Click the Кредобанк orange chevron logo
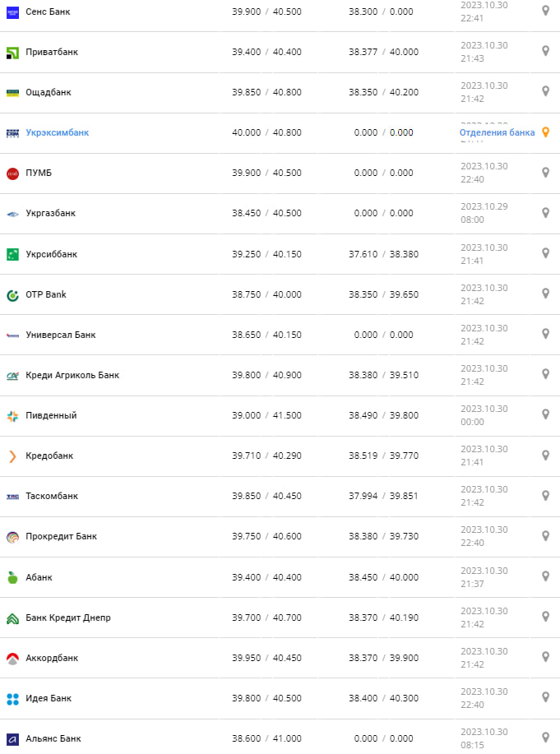The width and height of the screenshot is (560, 754). (12, 456)
